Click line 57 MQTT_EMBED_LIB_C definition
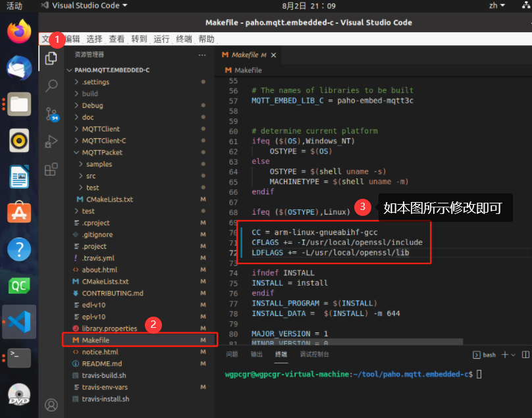 [x=332, y=101]
